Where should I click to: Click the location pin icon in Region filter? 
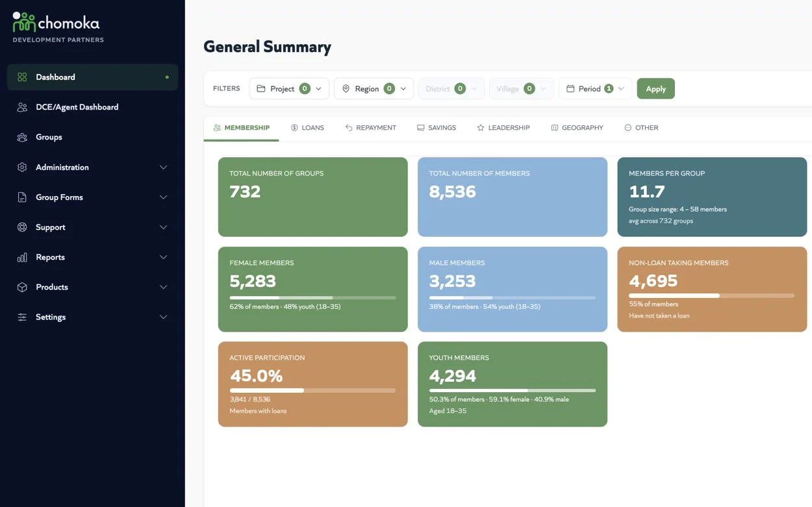pyautogui.click(x=346, y=88)
